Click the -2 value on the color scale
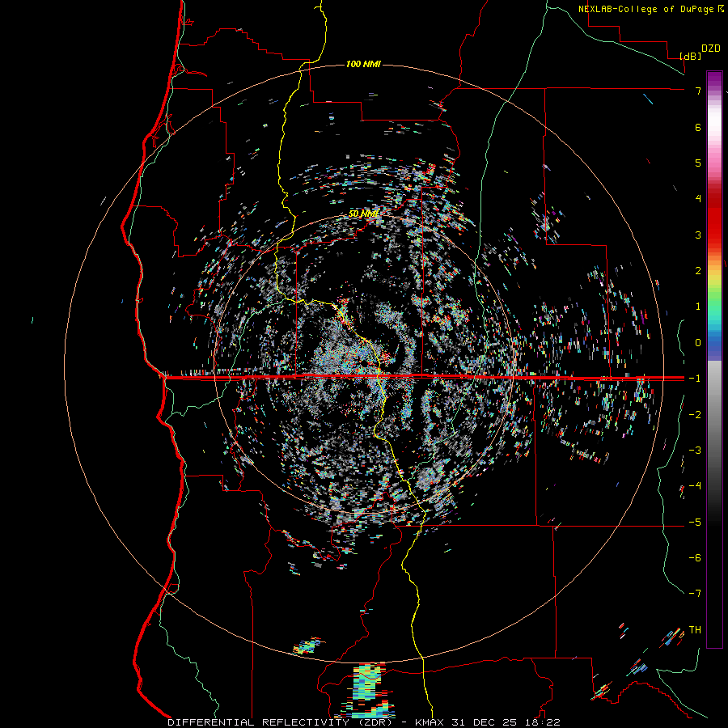 click(x=695, y=415)
